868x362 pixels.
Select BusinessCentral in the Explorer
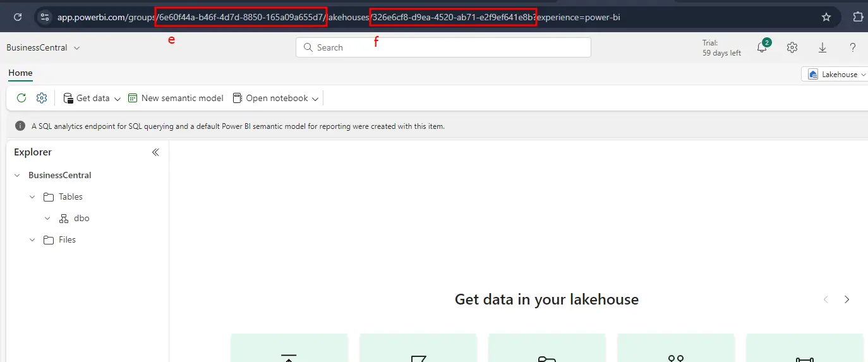[x=60, y=175]
